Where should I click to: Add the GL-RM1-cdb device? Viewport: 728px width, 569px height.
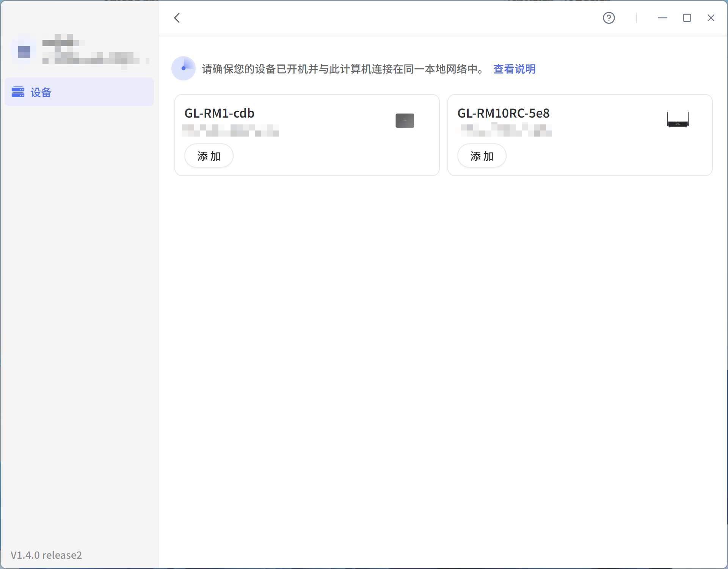209,156
